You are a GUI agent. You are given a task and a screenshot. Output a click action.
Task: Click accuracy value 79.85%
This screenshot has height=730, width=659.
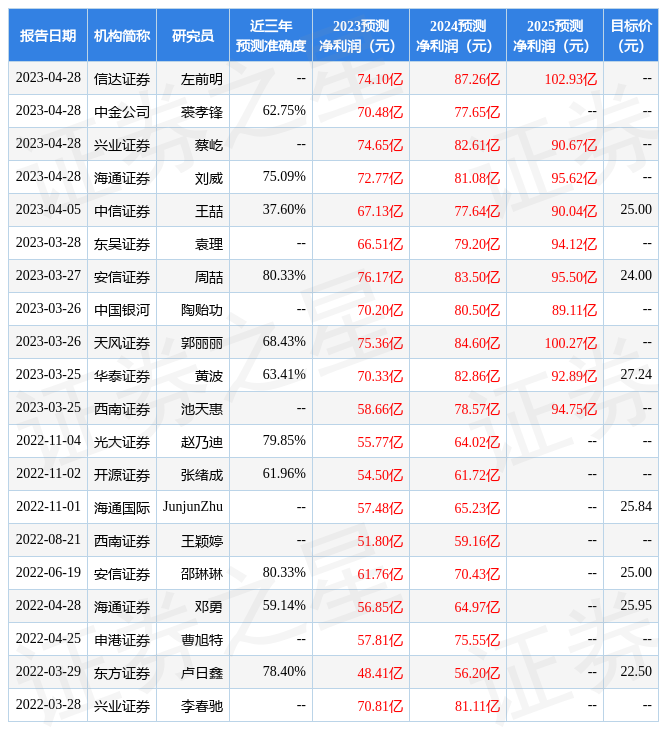(x=284, y=440)
